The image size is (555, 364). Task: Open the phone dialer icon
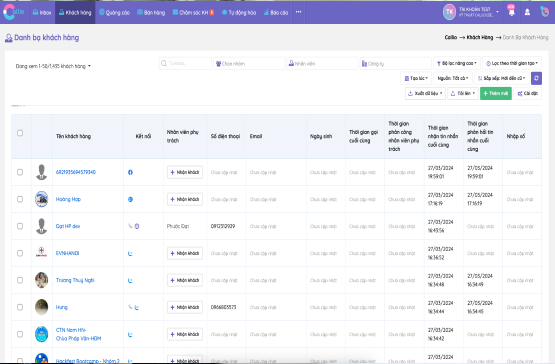pos(544,12)
